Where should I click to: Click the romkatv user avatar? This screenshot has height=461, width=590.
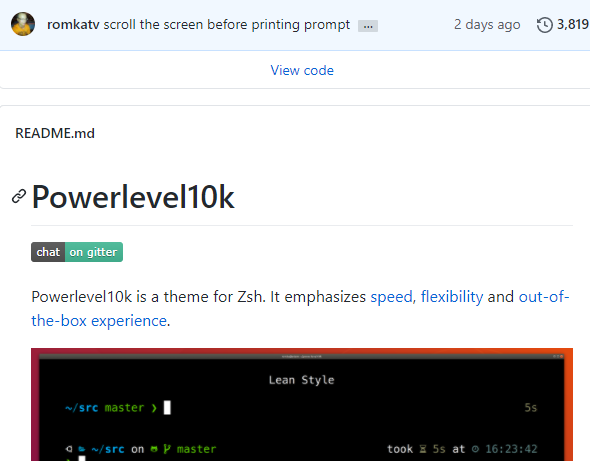tap(23, 24)
